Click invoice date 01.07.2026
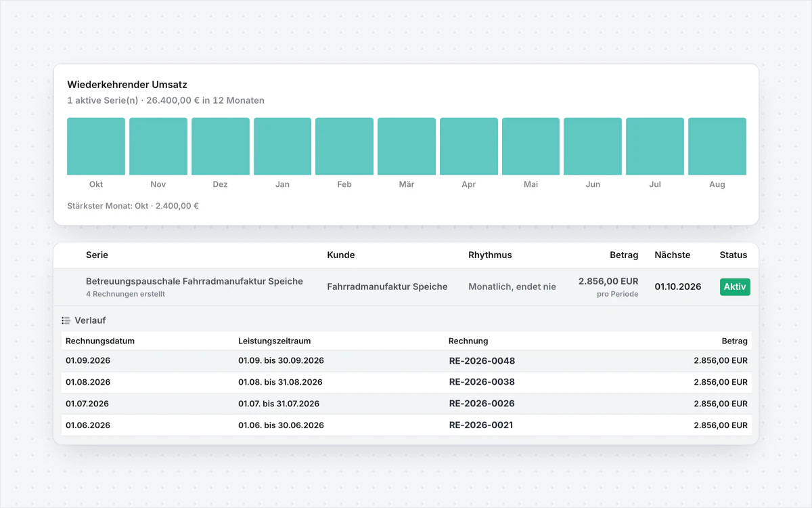 pos(88,404)
